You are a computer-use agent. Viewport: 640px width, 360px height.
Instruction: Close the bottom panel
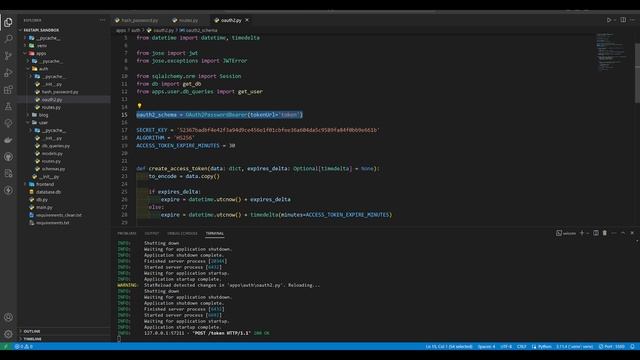[x=632, y=233]
